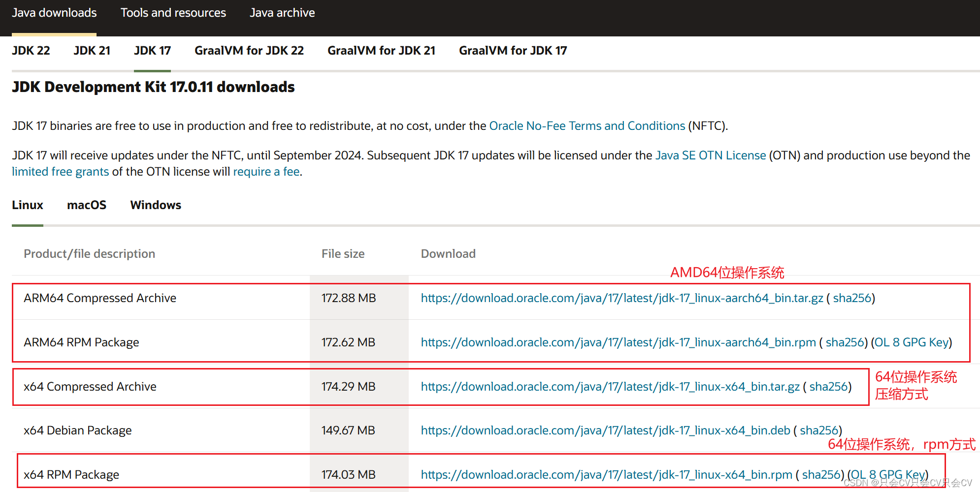980x492 pixels.
Task: Click the x64 RPM Package description
Action: (71, 475)
